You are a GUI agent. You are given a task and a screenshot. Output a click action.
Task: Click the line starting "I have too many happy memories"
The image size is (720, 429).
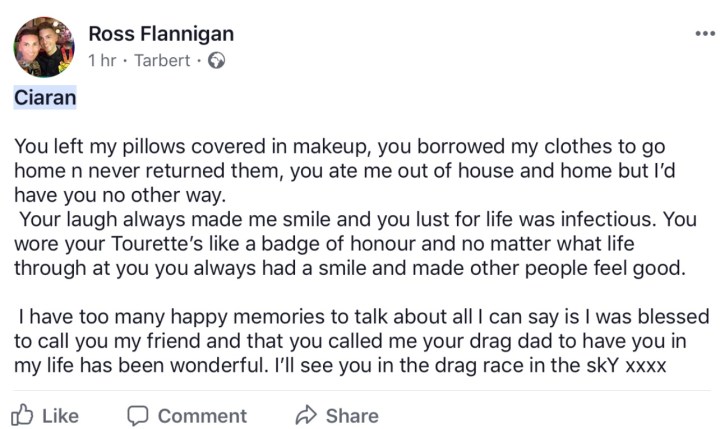(x=360, y=317)
